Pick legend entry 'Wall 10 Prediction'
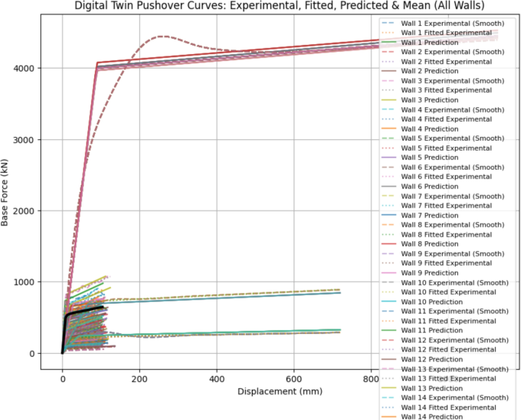Image resolution: width=521 pixels, height=420 pixels. coord(422,302)
